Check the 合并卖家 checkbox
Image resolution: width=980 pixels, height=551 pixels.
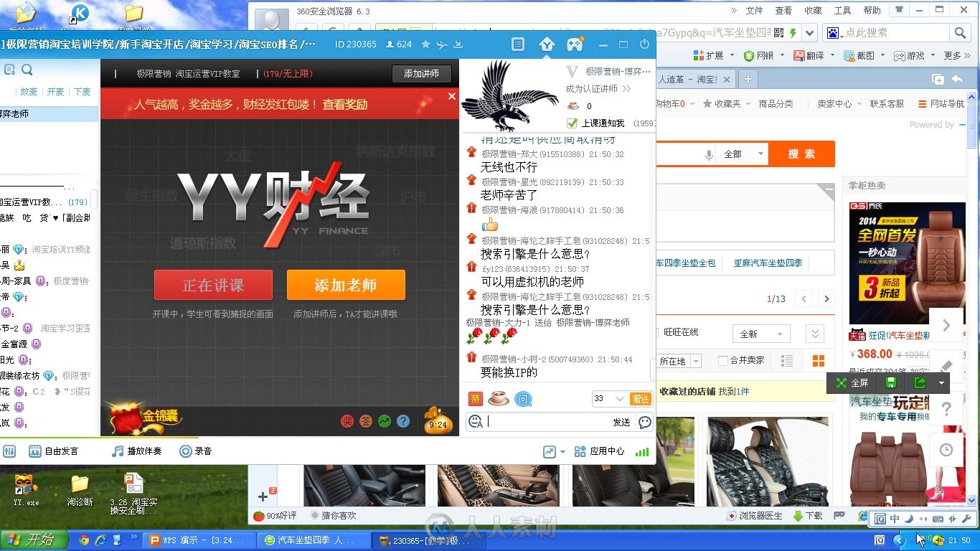point(722,360)
